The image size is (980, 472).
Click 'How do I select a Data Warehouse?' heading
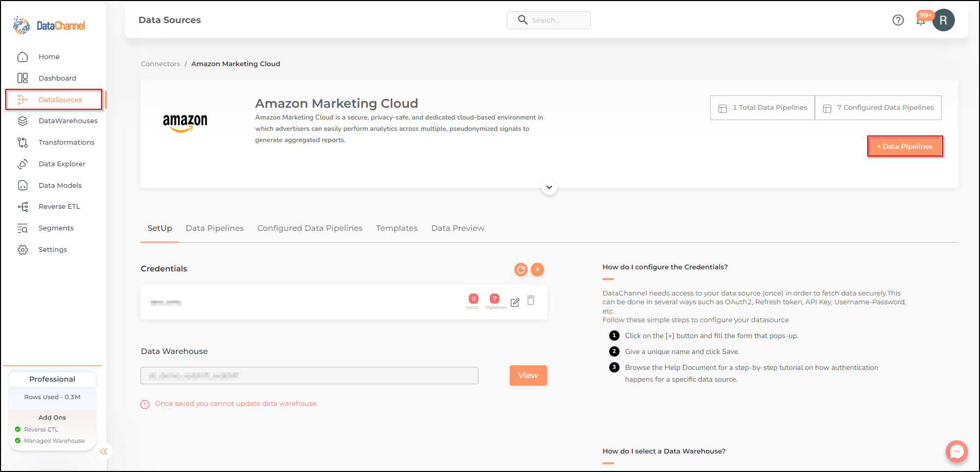664,451
